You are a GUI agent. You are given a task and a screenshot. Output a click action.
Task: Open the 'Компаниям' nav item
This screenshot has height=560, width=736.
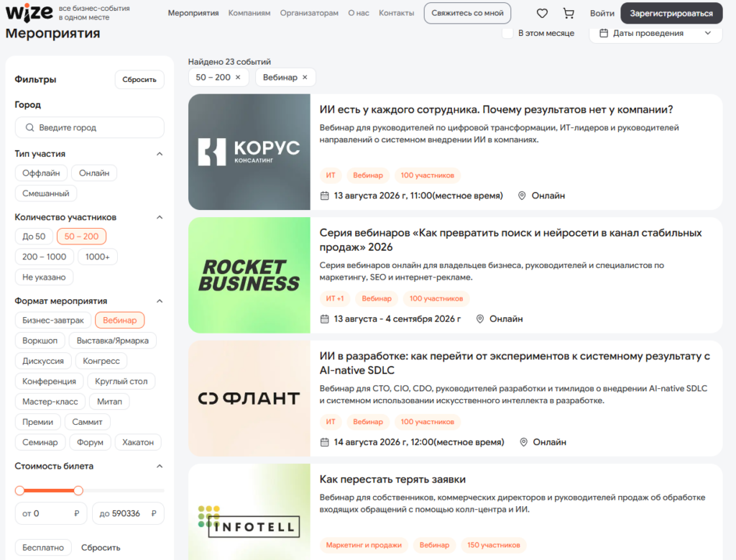[249, 13]
